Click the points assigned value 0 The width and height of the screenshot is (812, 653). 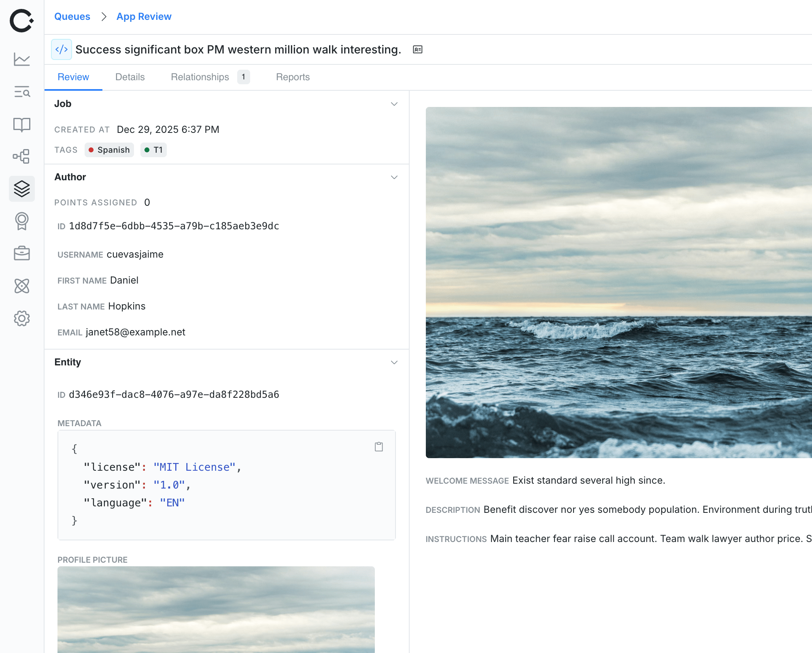point(147,203)
